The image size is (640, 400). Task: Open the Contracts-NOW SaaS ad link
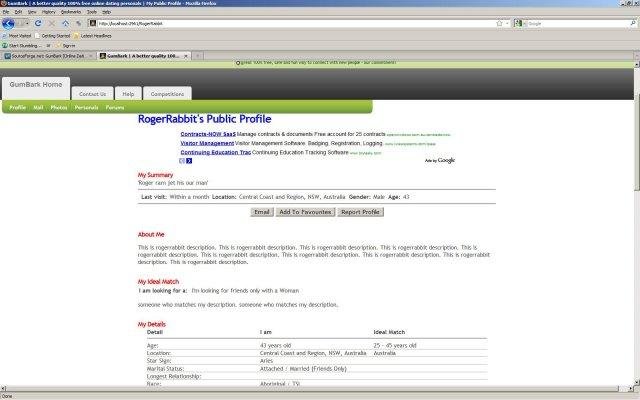pyautogui.click(x=208, y=134)
